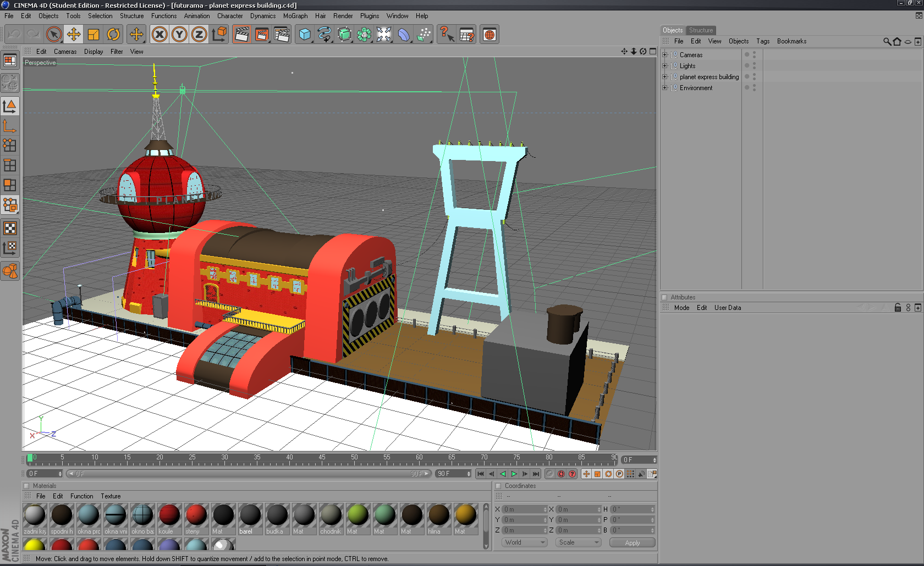The image size is (924, 566).
Task: Click the search icon in Objects manager
Action: [887, 42]
